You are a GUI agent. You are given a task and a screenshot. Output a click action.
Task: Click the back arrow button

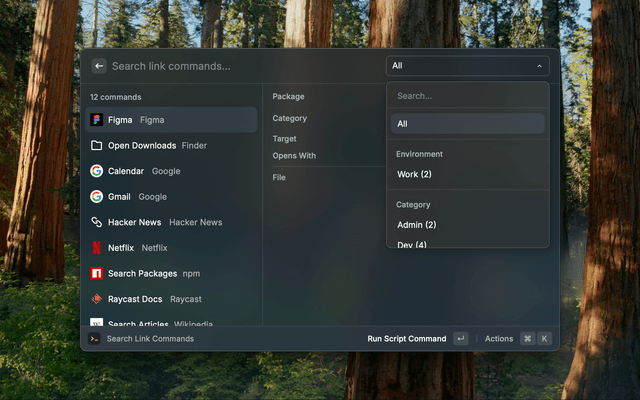(99, 66)
